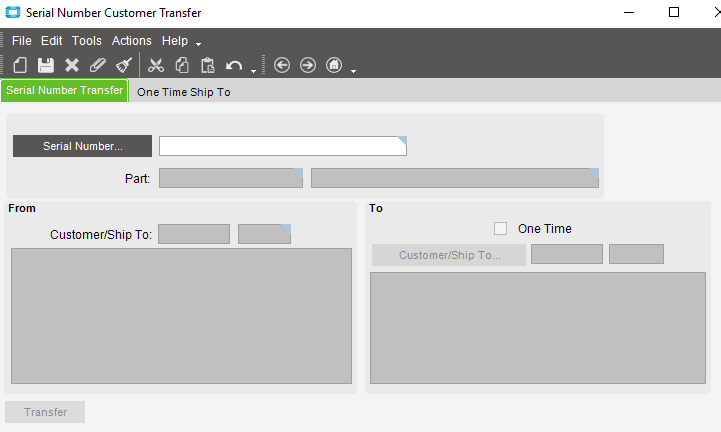Expand the menu bar overflow arrow after Help
Image resolution: width=721 pixels, height=432 pixels.
coord(198,44)
